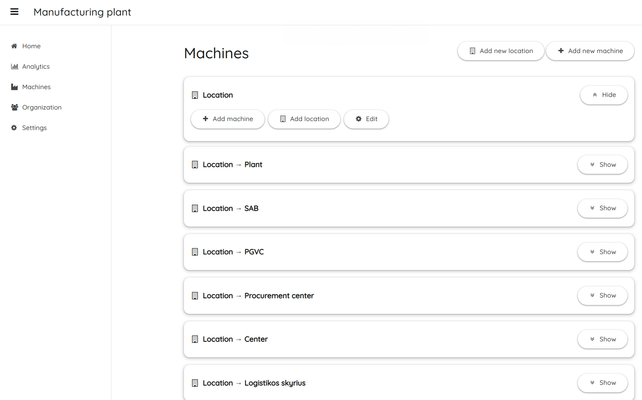Click the Location → Center label

coord(235,339)
